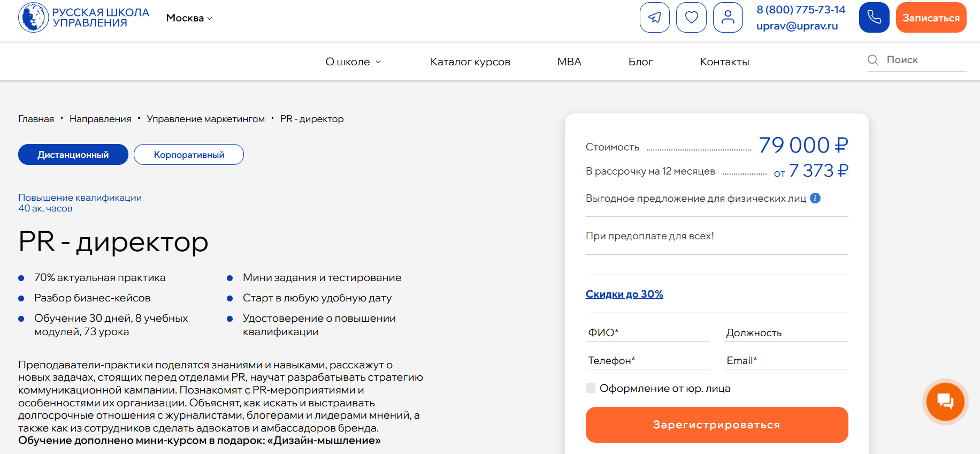Click the Управление маркетингом breadcrumb
The width and height of the screenshot is (980, 454).
coord(205,119)
